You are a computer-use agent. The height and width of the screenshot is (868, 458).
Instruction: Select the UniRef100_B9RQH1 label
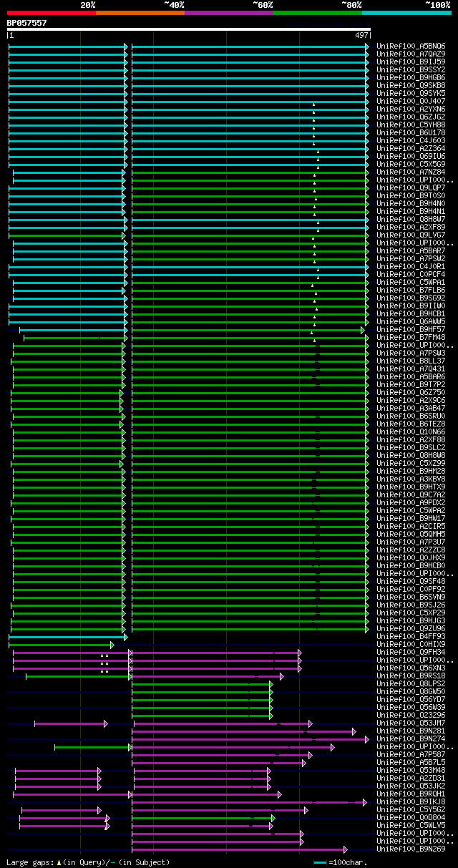click(411, 794)
